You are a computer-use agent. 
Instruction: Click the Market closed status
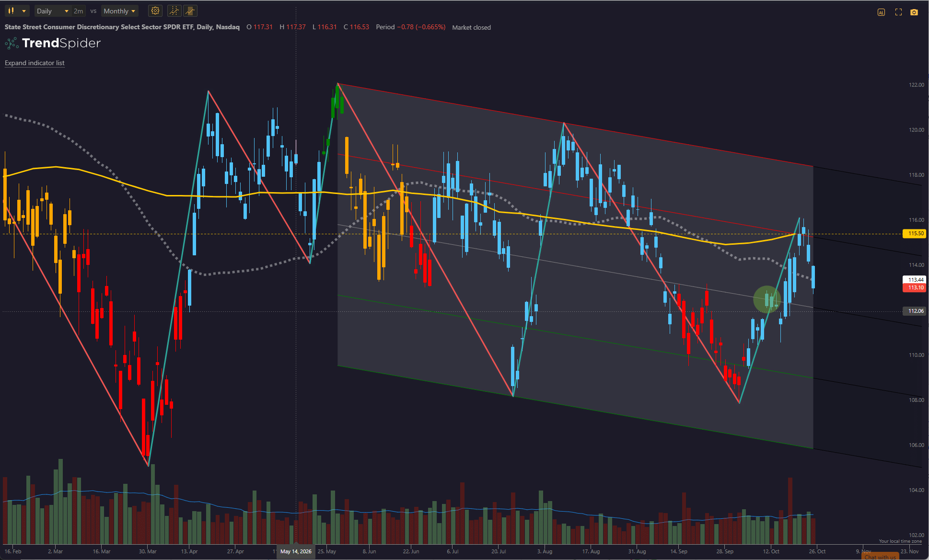tap(471, 27)
